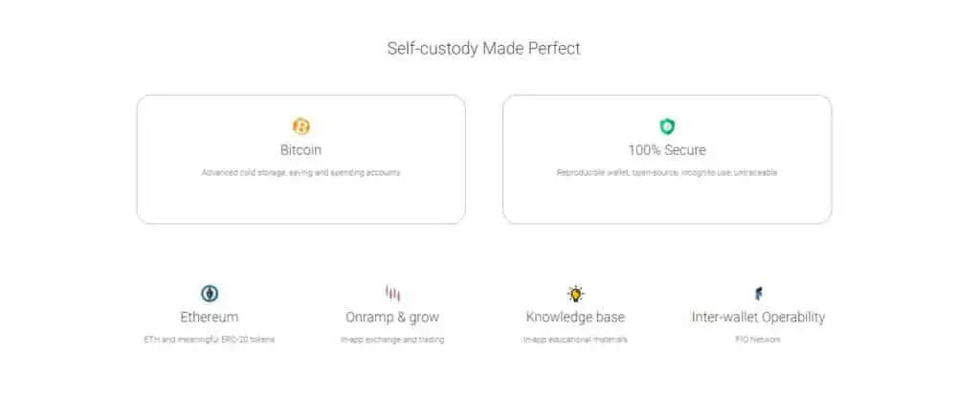Click In-app exchange and trading text
Screen dimensions: 980x395
392,340
